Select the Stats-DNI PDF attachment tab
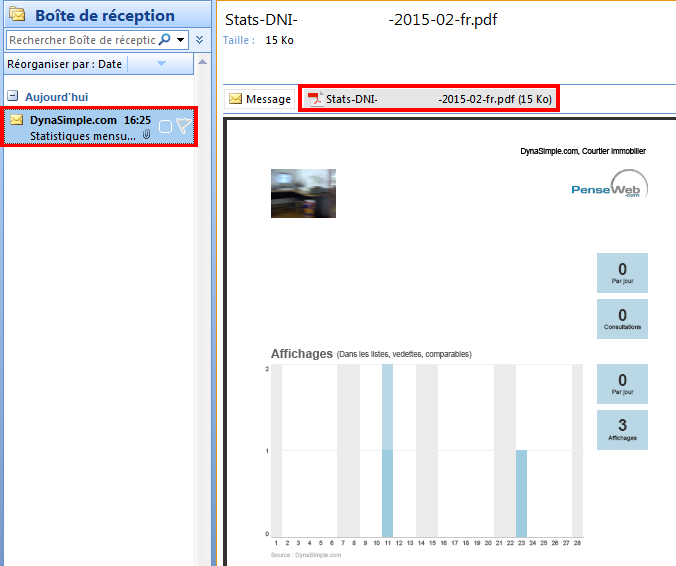The image size is (676, 566). [x=432, y=99]
